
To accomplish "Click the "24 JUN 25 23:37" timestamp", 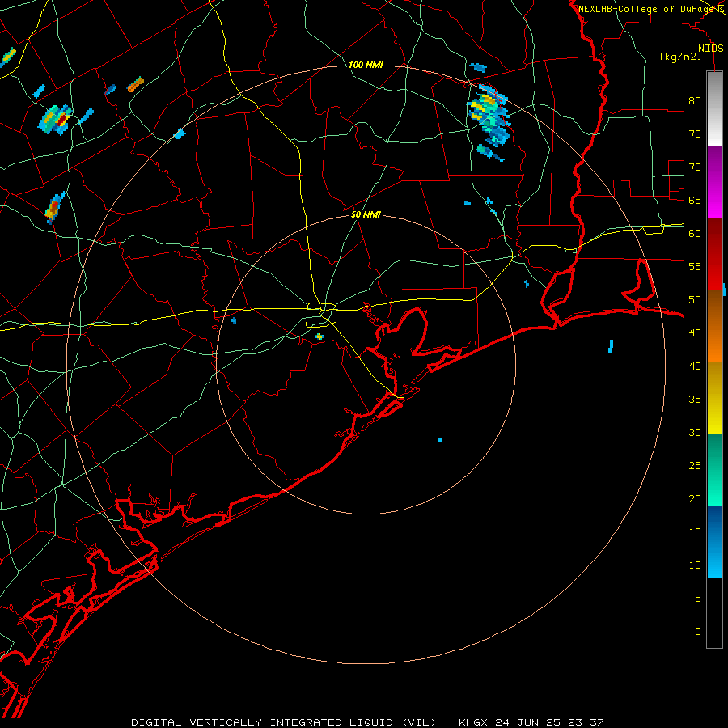I will tap(549, 722).
